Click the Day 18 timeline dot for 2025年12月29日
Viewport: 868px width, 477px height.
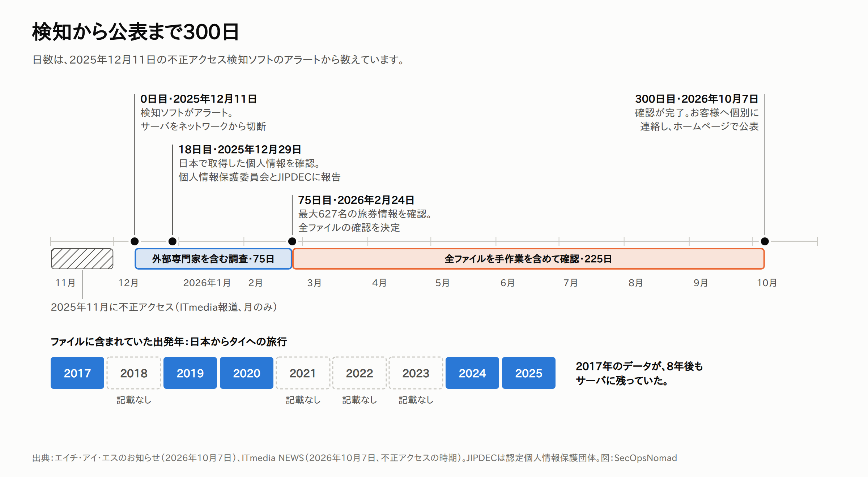click(x=173, y=241)
